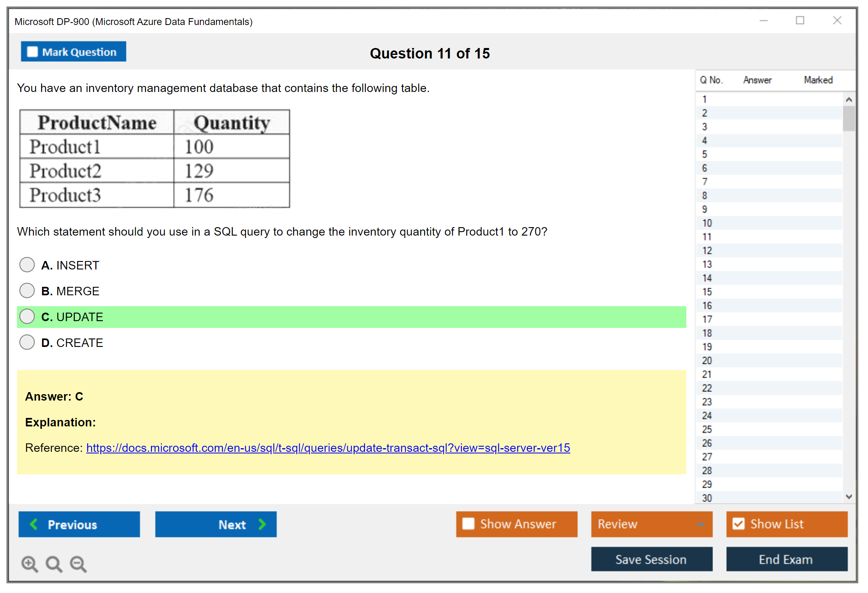Minimize the exam window
The width and height of the screenshot is (868, 593).
[763, 21]
